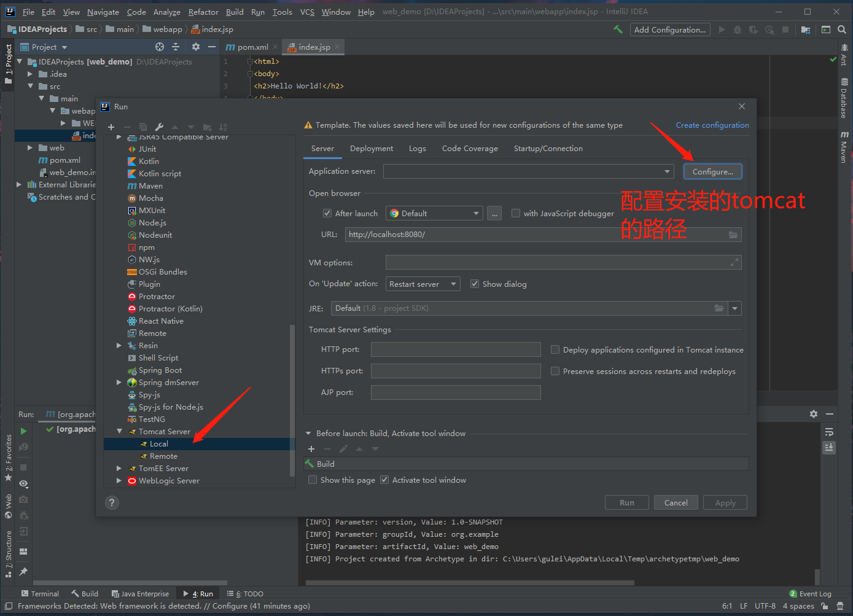Click the project structure icon in toolbar
The image size is (853, 616).
pos(806,29)
